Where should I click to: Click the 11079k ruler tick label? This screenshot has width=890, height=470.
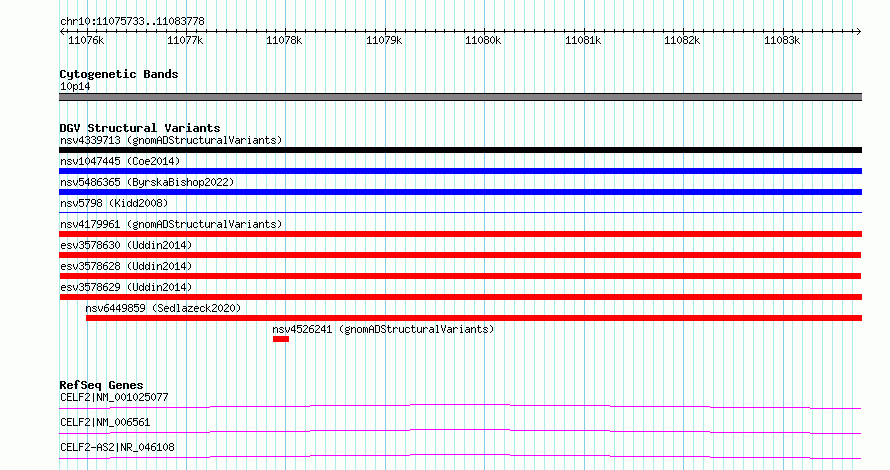click(x=384, y=41)
